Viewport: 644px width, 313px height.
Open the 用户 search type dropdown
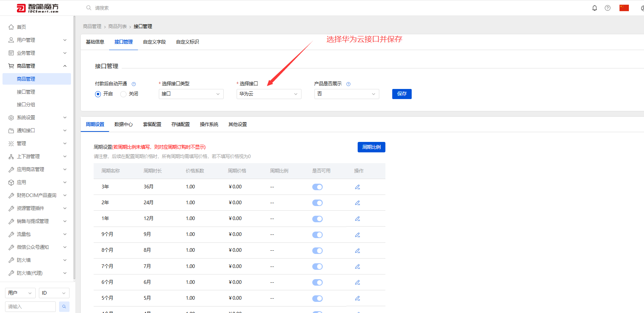[x=20, y=293]
